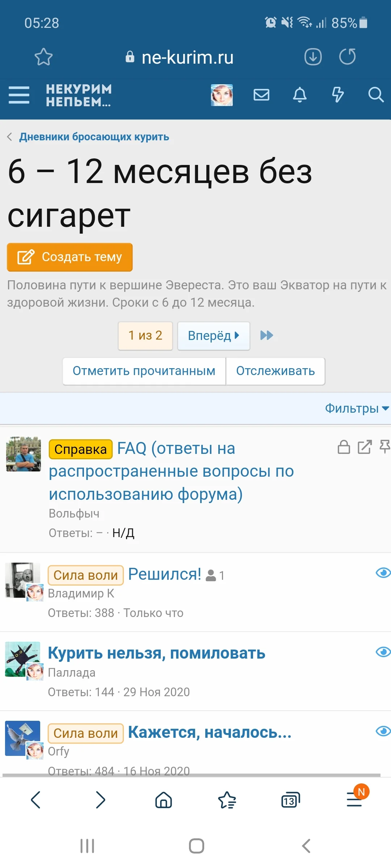Tap the page indicator '1 из 2'
Image resolution: width=391 pixels, height=868 pixels.
click(145, 336)
